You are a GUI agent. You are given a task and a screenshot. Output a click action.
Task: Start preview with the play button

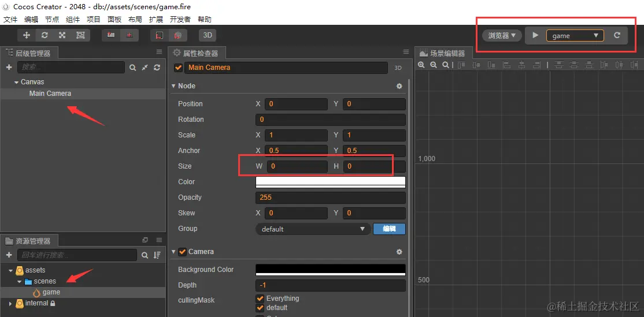point(535,35)
